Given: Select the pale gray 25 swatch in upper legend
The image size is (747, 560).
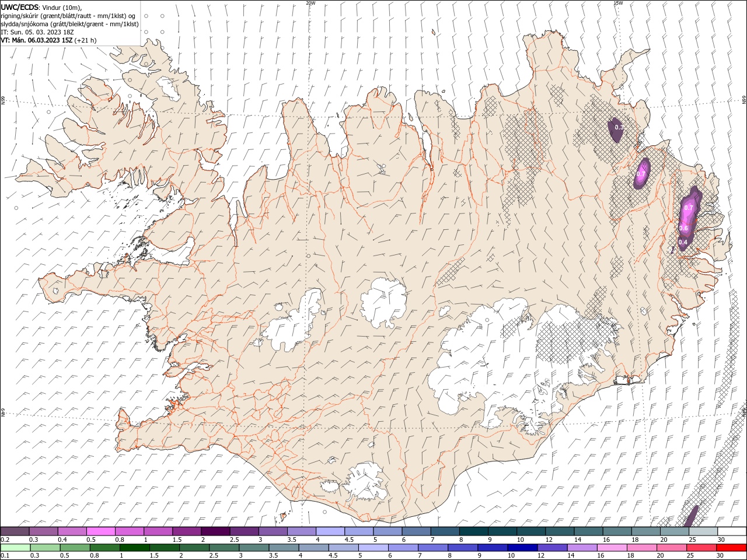Looking at the screenshot, I should click(703, 531).
